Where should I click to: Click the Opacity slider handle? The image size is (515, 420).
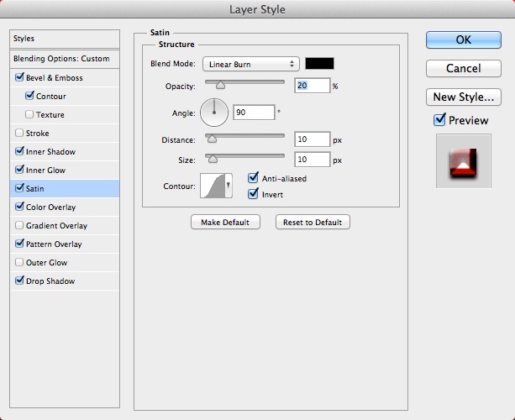click(220, 85)
